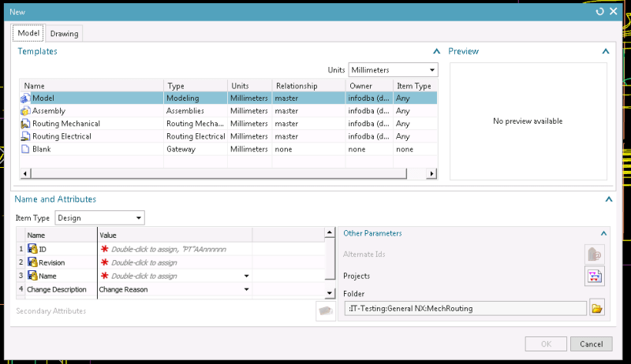The image size is (631, 364).
Task: Click the OK button
Action: click(x=546, y=344)
